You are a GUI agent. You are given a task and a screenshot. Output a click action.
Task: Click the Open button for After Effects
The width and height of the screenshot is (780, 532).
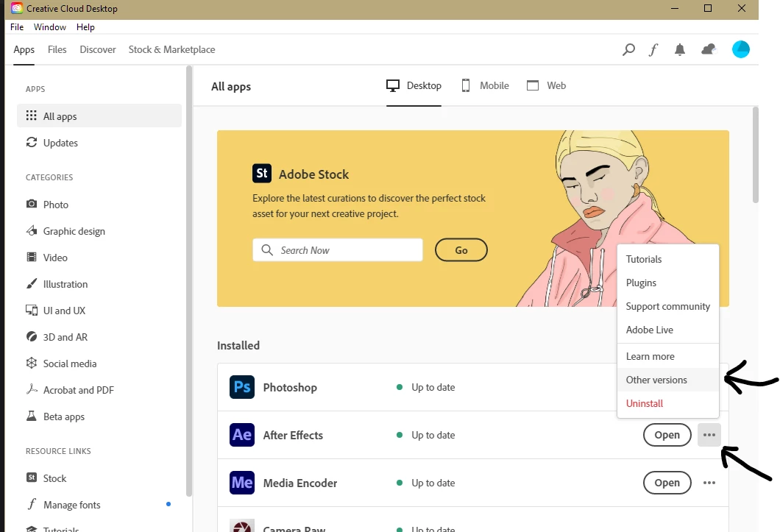click(667, 435)
